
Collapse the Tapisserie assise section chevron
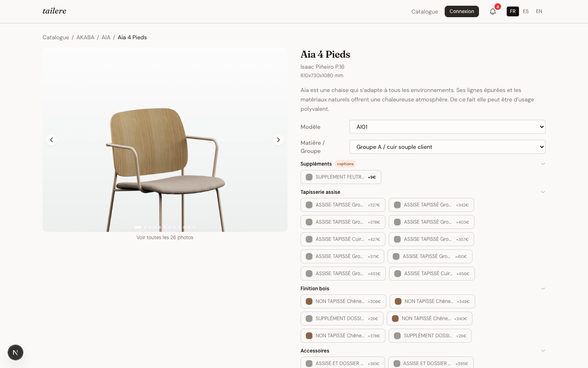pos(543,192)
